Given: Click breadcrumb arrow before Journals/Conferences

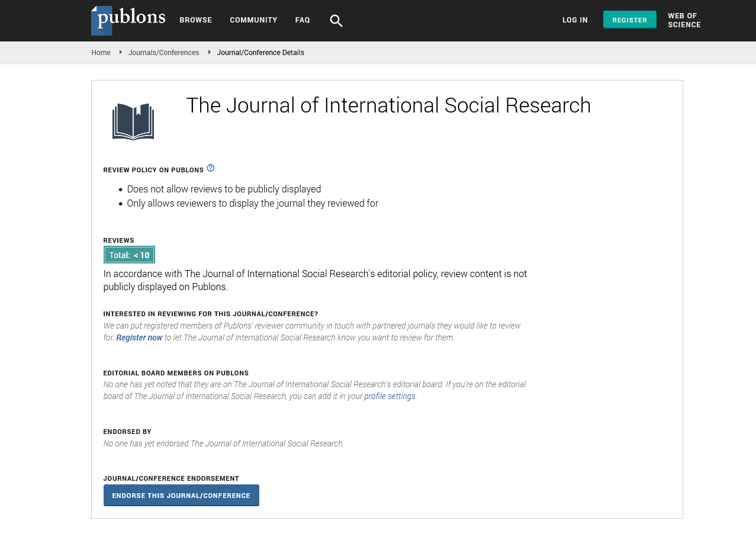Looking at the screenshot, I should pyautogui.click(x=121, y=52).
